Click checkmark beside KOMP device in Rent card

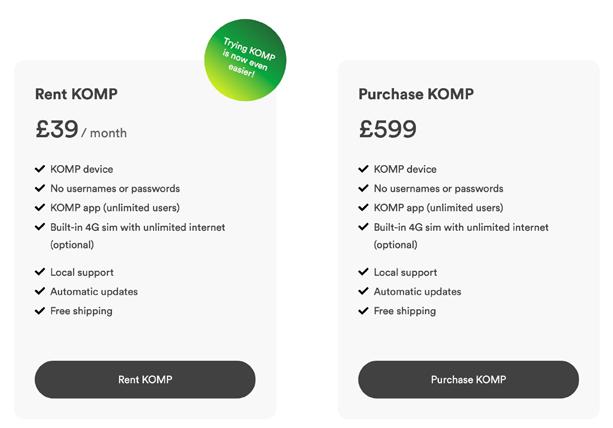tap(40, 169)
